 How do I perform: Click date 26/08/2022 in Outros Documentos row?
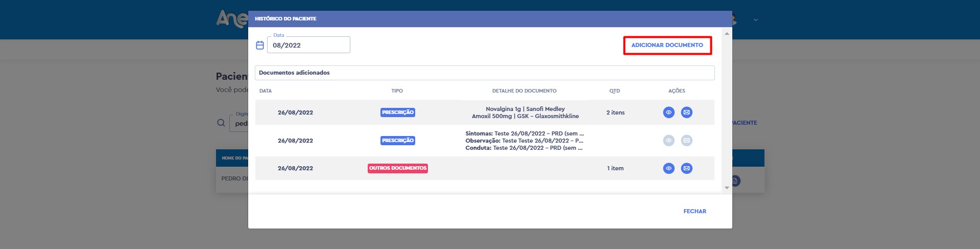[x=295, y=168]
